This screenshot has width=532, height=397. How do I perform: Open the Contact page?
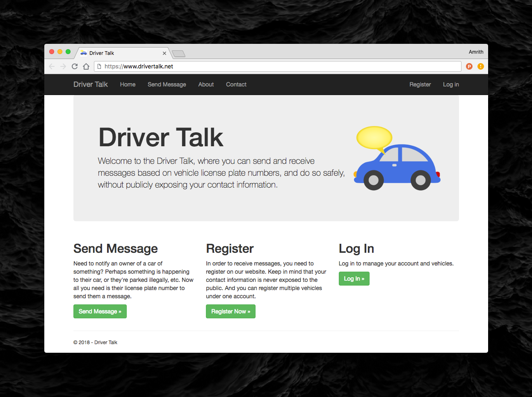[x=236, y=84]
